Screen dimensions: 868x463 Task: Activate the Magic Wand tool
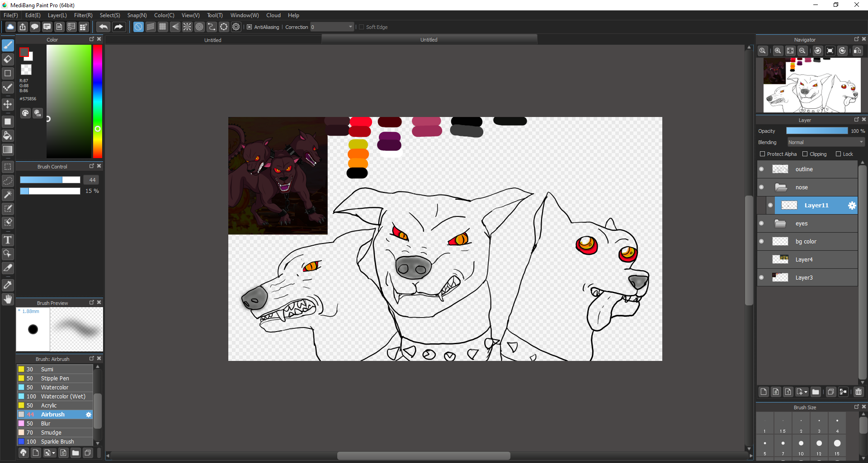click(8, 195)
